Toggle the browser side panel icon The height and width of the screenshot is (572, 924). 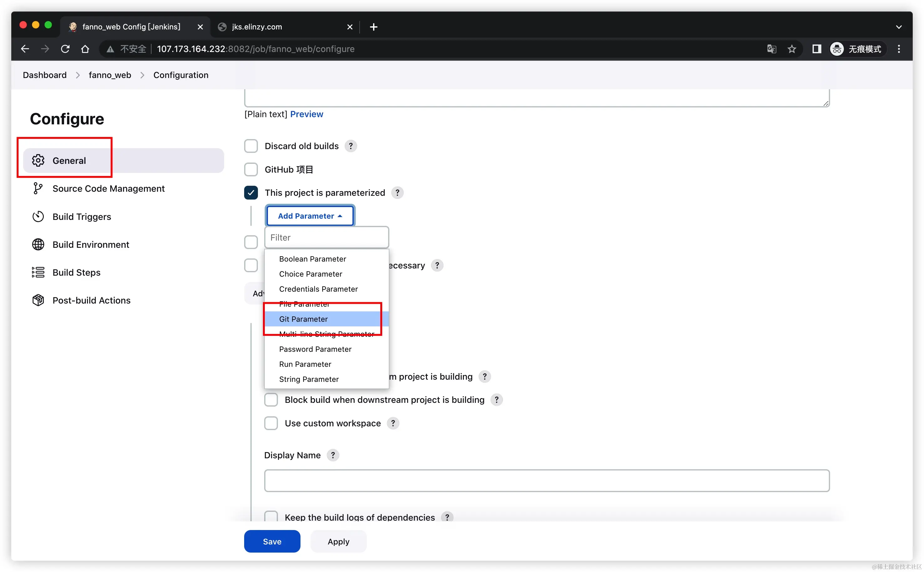click(x=817, y=49)
